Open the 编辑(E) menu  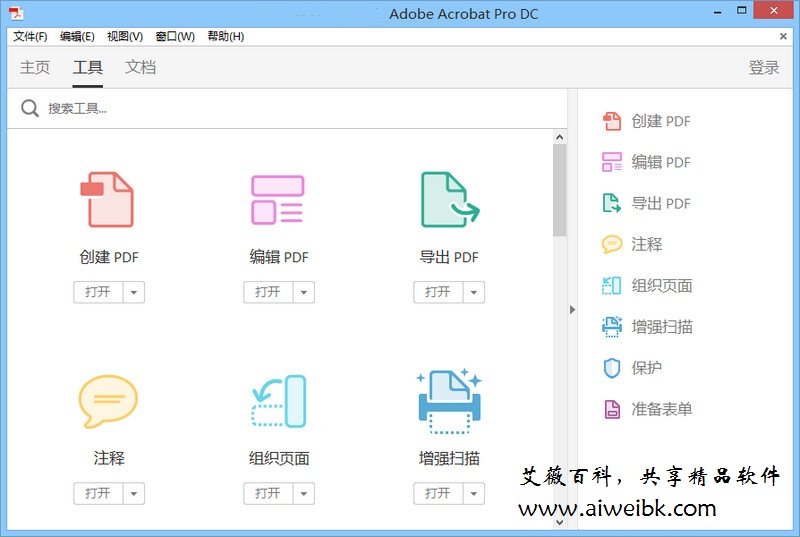[x=77, y=36]
